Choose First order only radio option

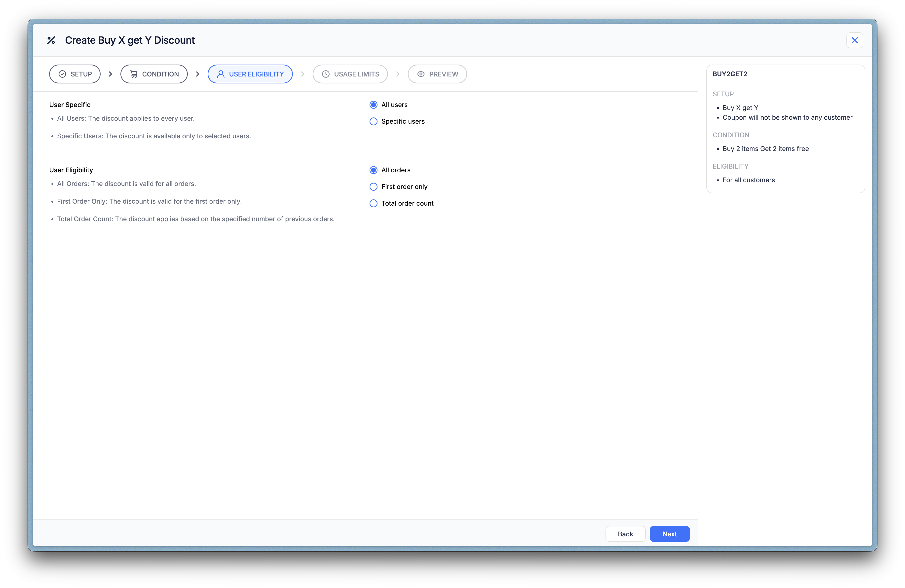pyautogui.click(x=374, y=187)
